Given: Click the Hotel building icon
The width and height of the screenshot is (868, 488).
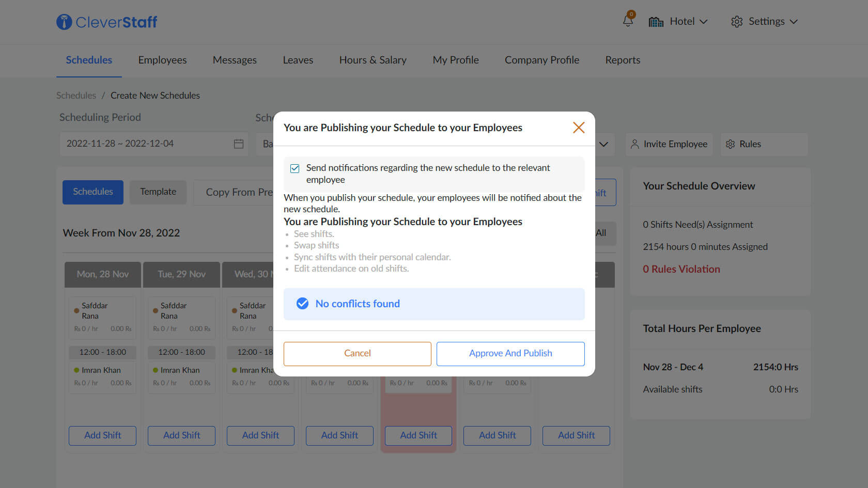Looking at the screenshot, I should (x=656, y=22).
